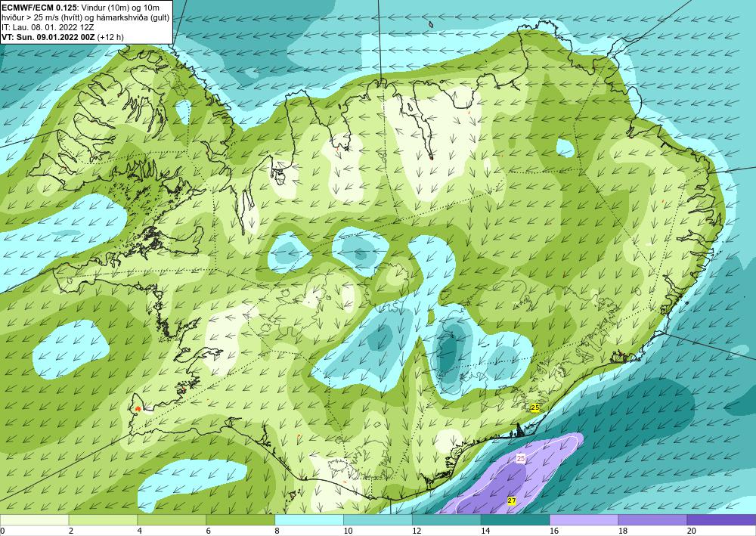Image resolution: width=756 pixels, height=536 pixels.
Task: Click the "(+12 h)" forecast offset text
Action: point(110,37)
